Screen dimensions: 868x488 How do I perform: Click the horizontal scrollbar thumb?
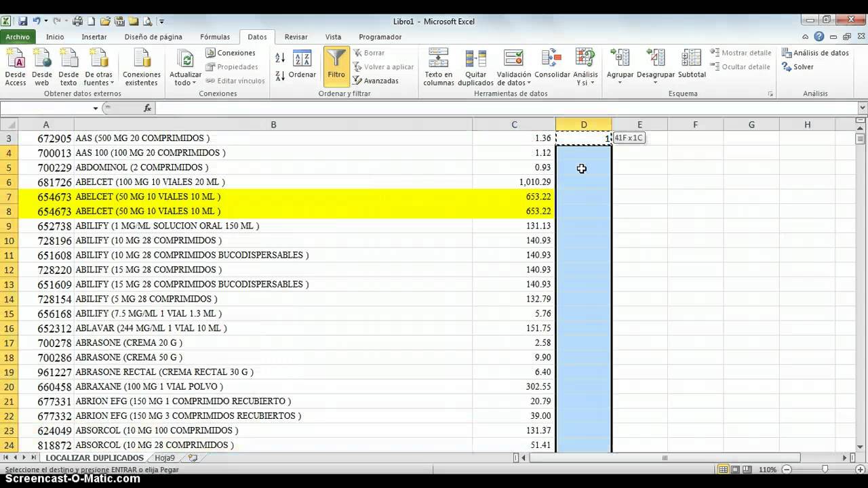click(x=664, y=458)
